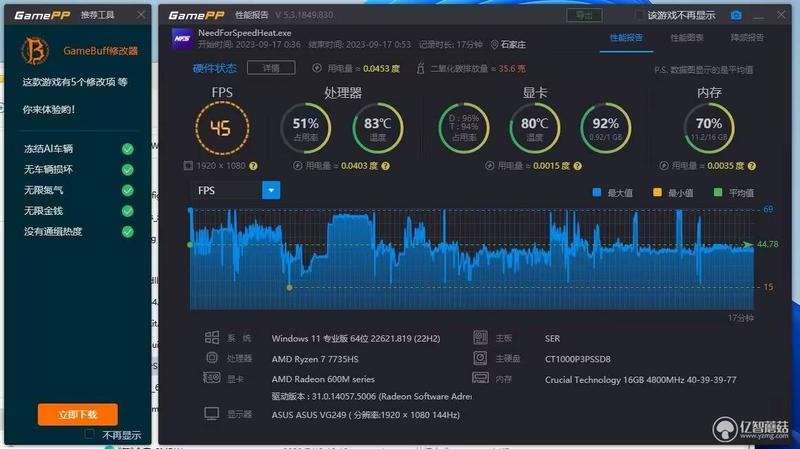Viewport: 800px width, 449px height.
Task: Click graphics card power icon beside 0.0015 度
Action: coord(490,166)
